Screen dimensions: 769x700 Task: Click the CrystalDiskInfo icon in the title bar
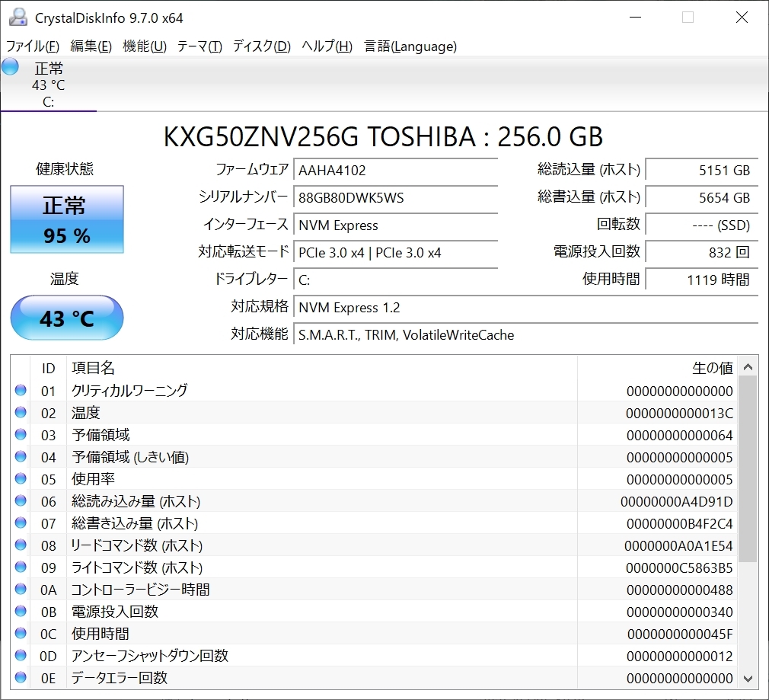click(17, 17)
